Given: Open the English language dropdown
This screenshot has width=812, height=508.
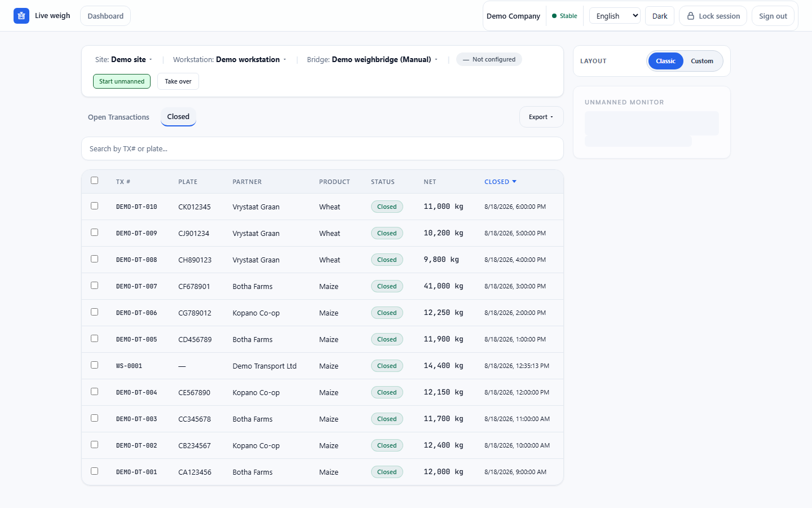Looking at the screenshot, I should [x=615, y=16].
